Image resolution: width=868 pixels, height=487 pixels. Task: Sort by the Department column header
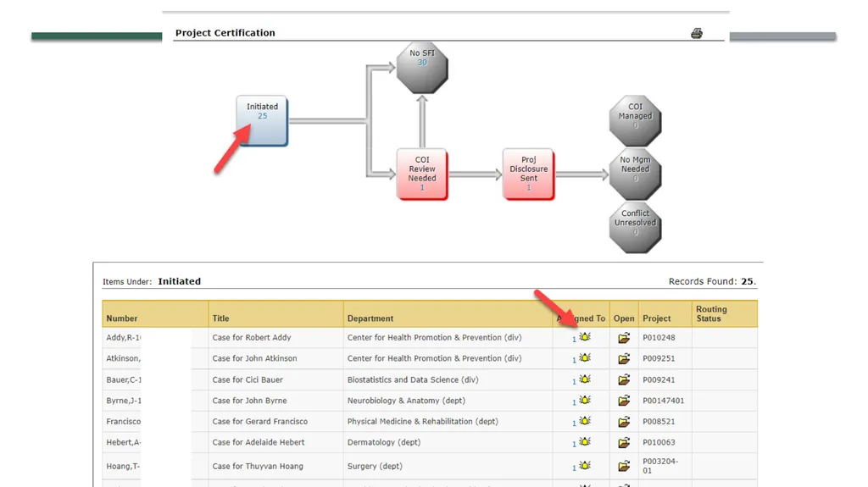tap(370, 318)
